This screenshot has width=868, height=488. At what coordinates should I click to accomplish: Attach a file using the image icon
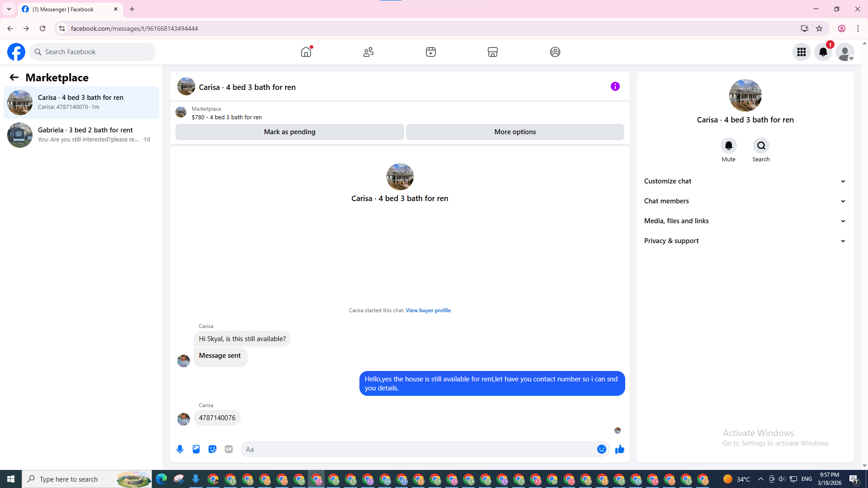pyautogui.click(x=196, y=449)
